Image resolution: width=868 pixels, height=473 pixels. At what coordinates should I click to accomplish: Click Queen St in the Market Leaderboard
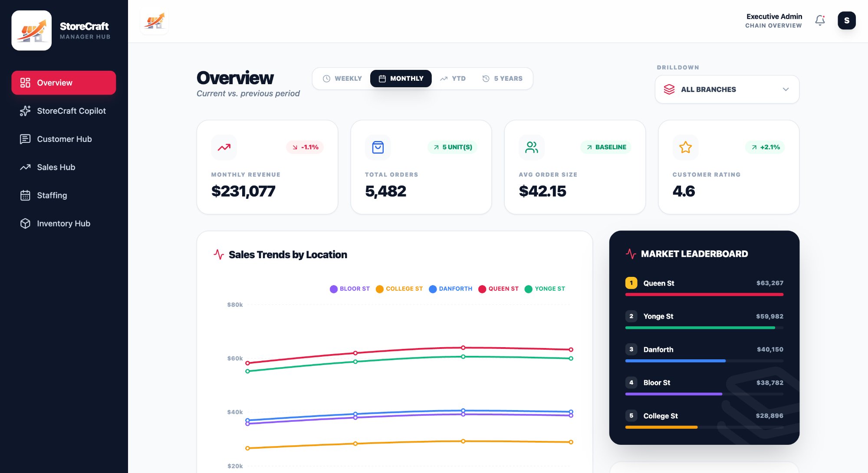click(658, 283)
